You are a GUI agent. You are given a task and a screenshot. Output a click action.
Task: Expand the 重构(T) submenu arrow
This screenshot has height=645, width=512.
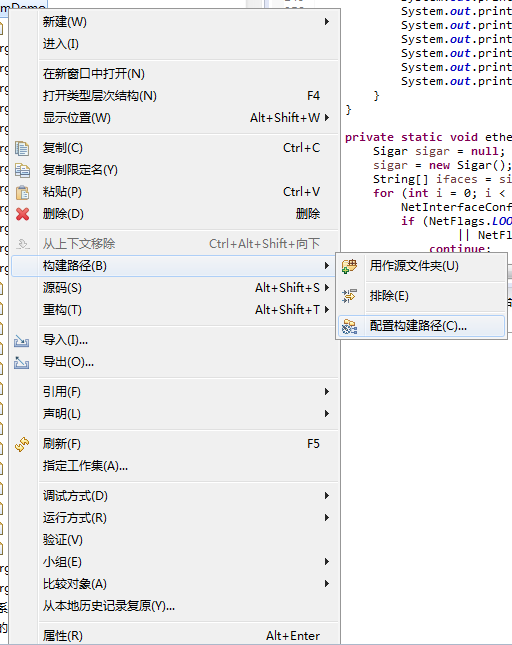pyautogui.click(x=327, y=309)
